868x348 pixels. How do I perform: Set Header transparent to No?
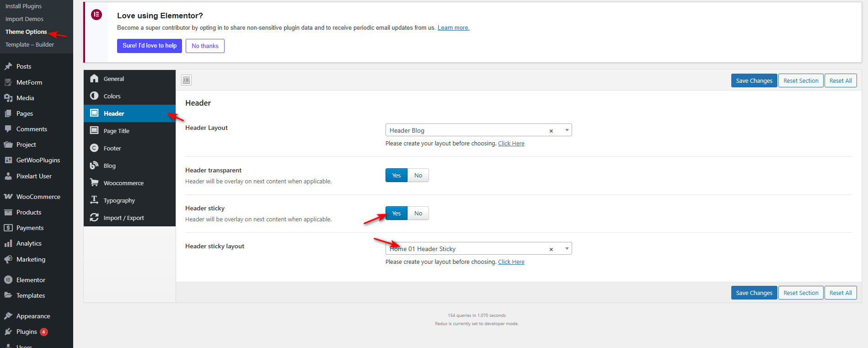pyautogui.click(x=418, y=176)
